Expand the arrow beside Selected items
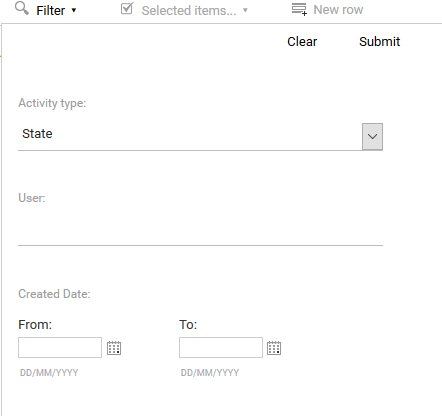Screen dimensions: 442x416 pyautogui.click(x=245, y=10)
